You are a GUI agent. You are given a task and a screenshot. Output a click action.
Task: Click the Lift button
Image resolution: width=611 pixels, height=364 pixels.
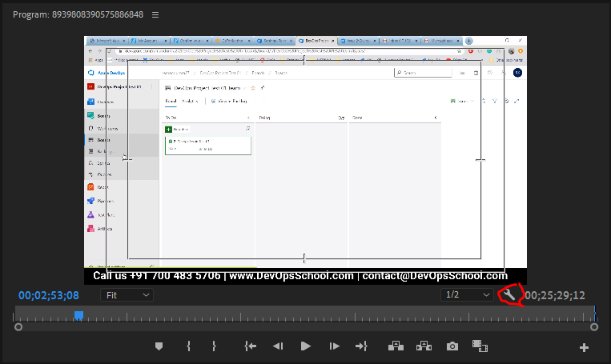pos(396,346)
